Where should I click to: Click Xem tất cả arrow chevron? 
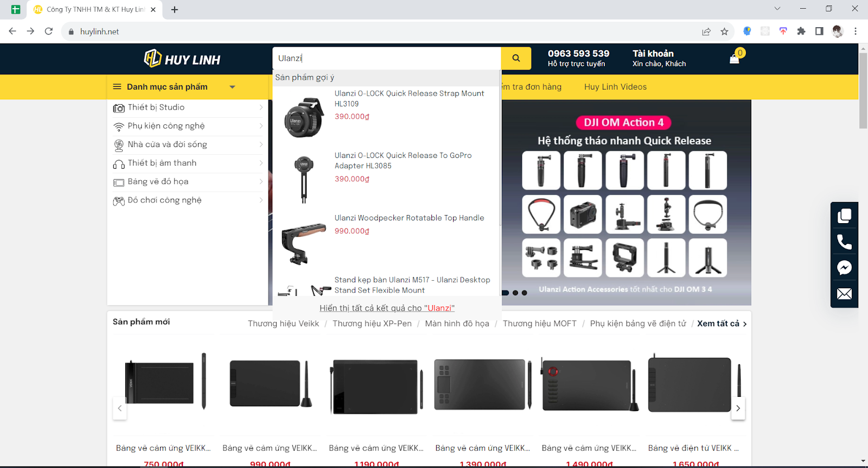(745, 324)
